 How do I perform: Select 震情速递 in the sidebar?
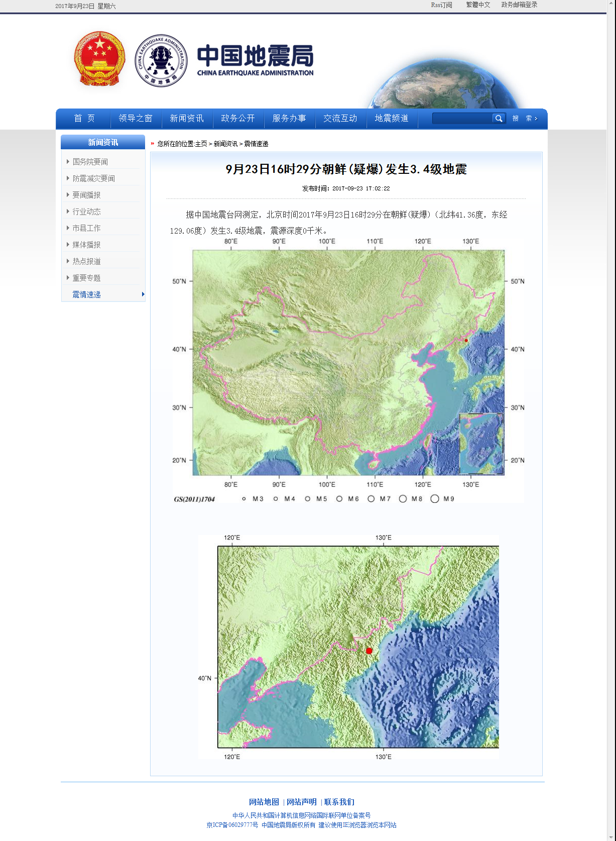point(86,294)
